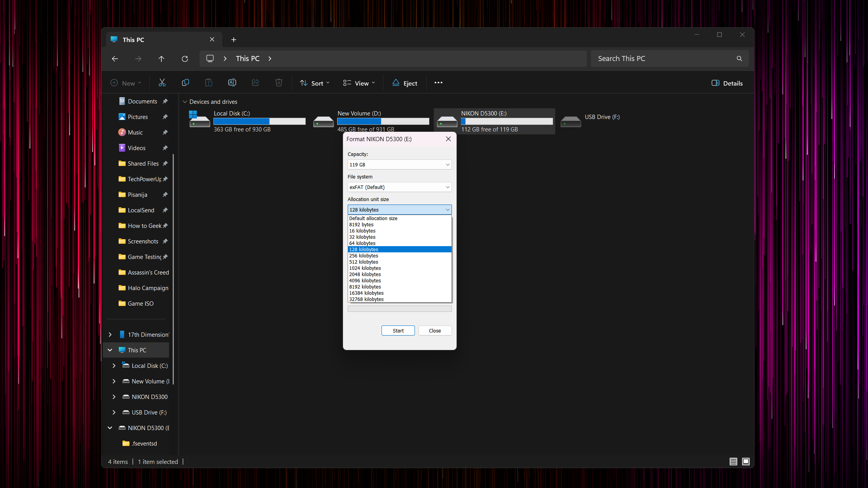Open the View menu
The image size is (868, 488).
click(x=359, y=83)
